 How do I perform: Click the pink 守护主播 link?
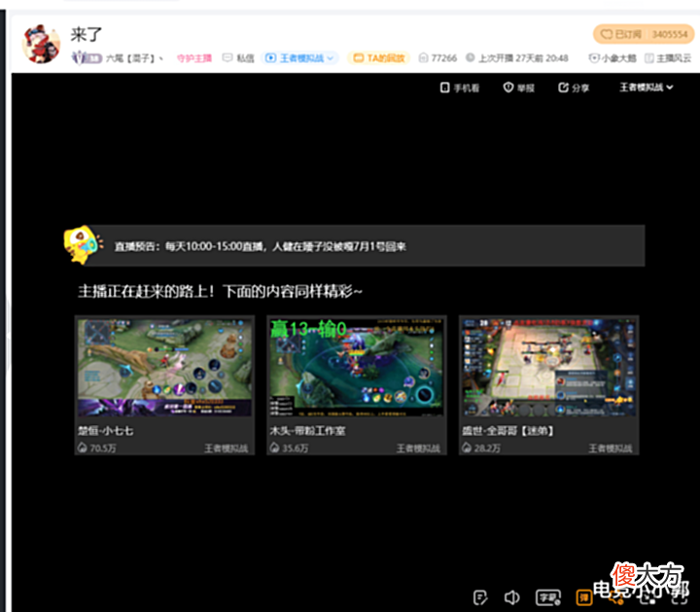[x=194, y=58]
